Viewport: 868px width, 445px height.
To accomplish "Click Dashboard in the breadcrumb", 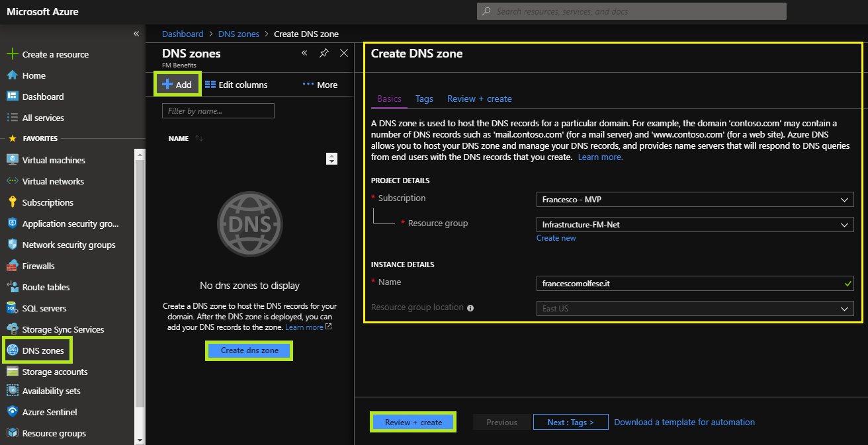I will (183, 34).
